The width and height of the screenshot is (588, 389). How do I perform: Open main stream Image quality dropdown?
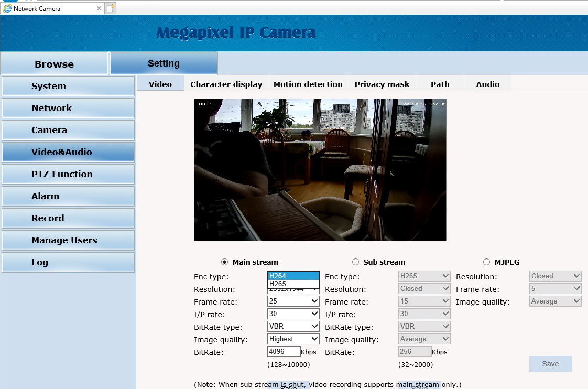pos(293,339)
